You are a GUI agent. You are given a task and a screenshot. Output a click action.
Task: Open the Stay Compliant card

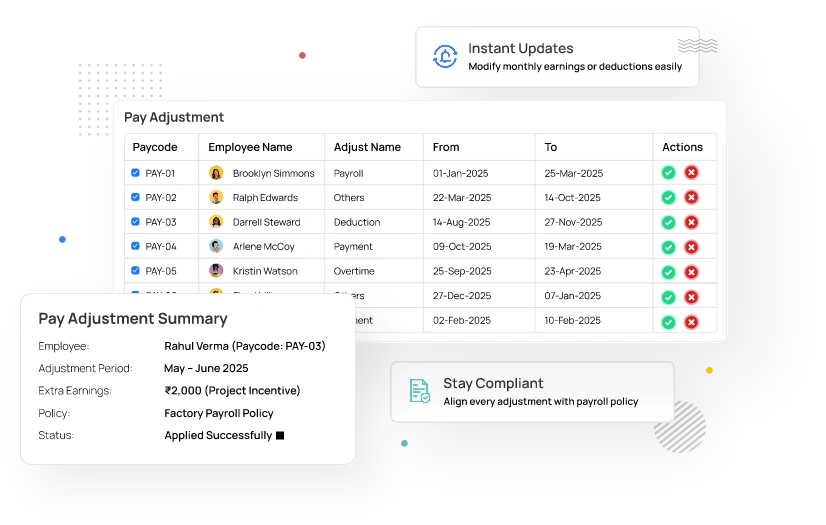click(x=532, y=392)
